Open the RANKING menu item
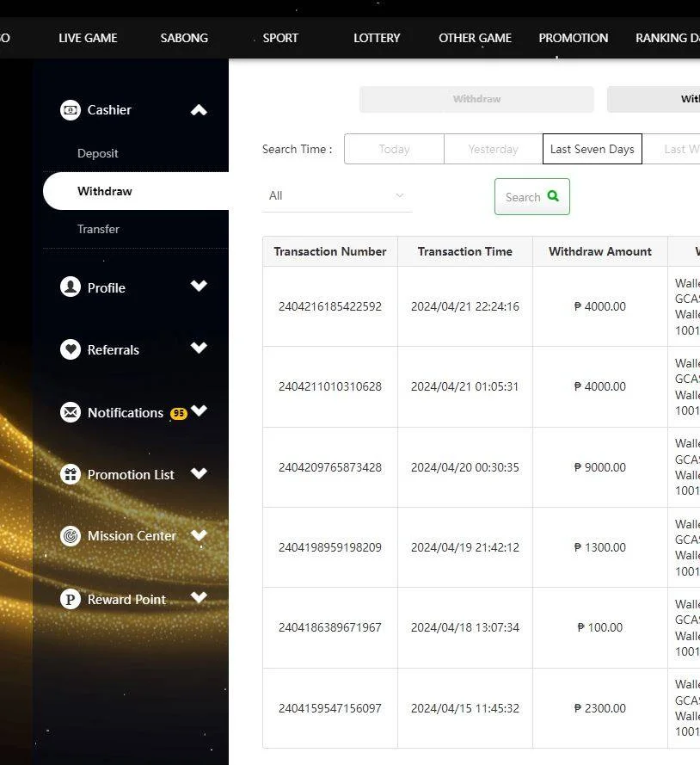 (667, 38)
